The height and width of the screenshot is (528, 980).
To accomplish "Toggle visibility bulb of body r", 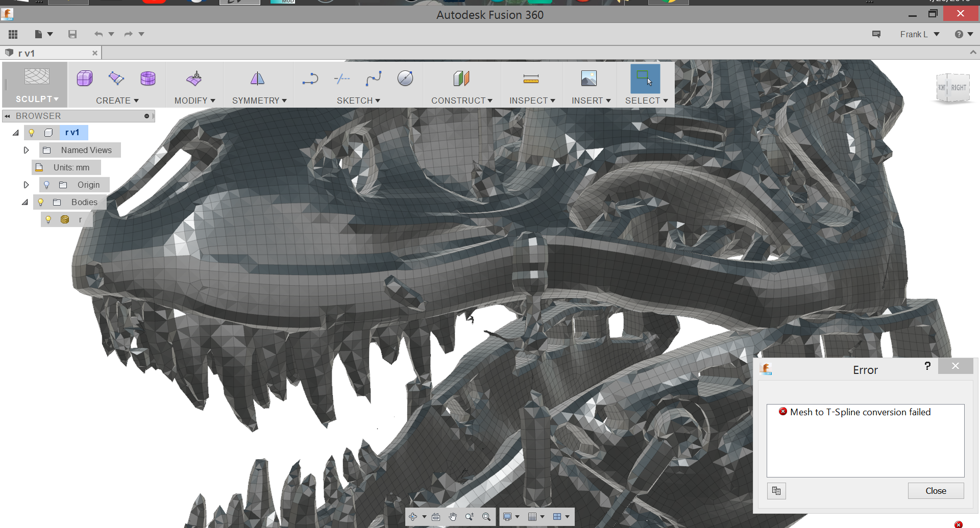I will pyautogui.click(x=48, y=219).
